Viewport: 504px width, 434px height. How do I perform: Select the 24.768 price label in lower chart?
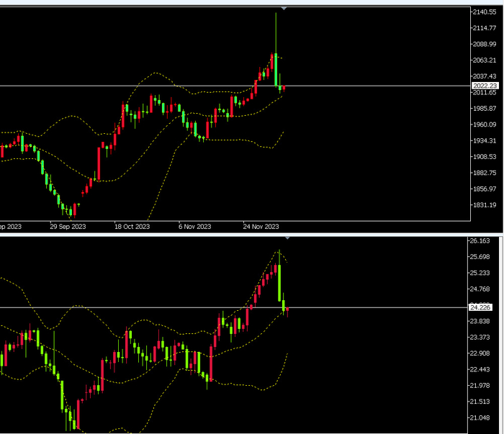pyautogui.click(x=480, y=289)
